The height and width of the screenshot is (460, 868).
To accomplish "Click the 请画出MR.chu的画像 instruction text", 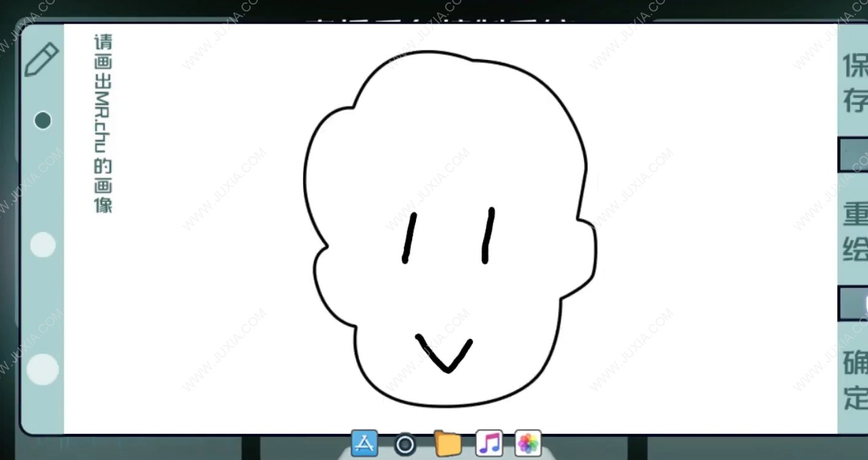I will (x=103, y=123).
